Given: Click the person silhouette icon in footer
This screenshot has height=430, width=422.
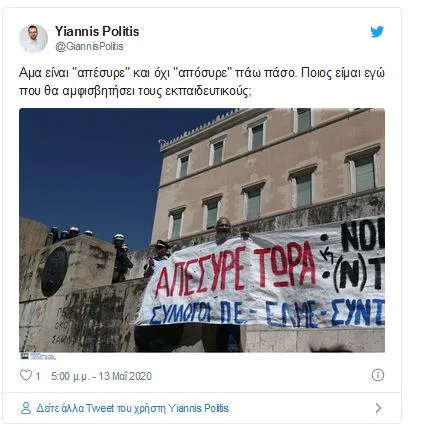Looking at the screenshot, I should [26, 408].
